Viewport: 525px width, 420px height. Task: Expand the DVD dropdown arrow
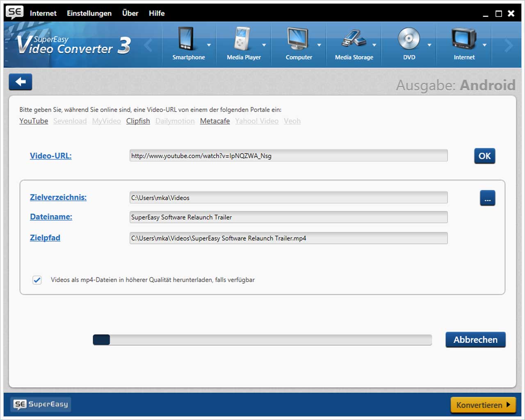click(429, 45)
